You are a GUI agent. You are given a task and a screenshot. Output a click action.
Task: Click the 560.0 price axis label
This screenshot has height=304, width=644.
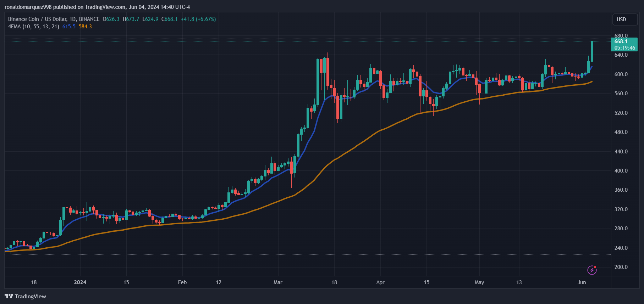click(x=621, y=94)
